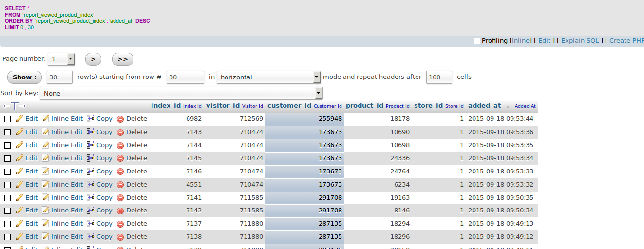Click the Edit link for row 7142
This screenshot has height=249, width=644.
click(32, 211)
